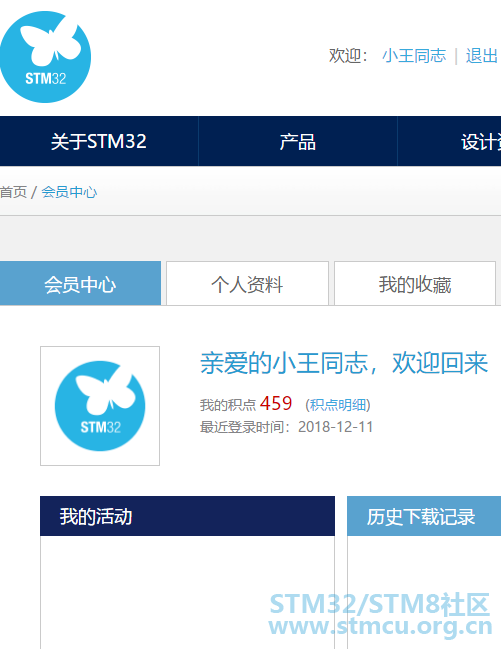Open 积点明细 points detail link
Image resolution: width=501 pixels, height=649 pixels.
(338, 405)
